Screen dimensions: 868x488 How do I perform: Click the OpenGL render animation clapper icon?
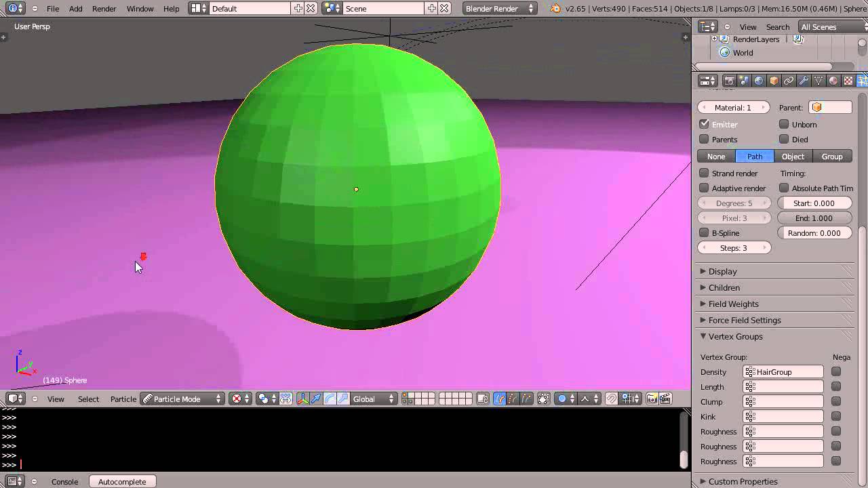coord(665,399)
